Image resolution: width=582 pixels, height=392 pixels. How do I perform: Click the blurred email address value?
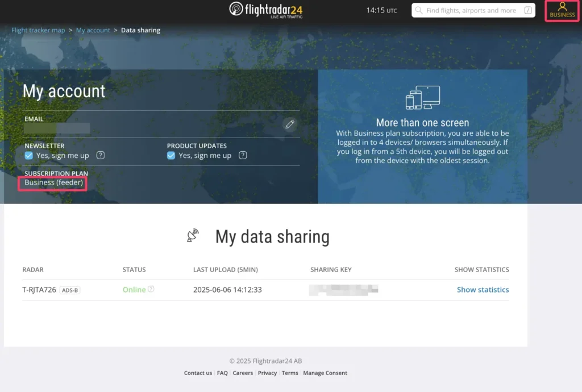[x=57, y=128]
